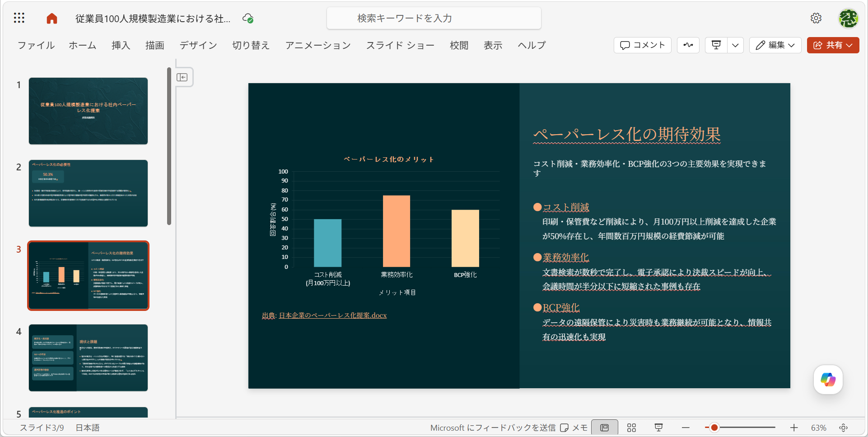Open the 描画 tab
The height and width of the screenshot is (437, 868).
(x=154, y=45)
